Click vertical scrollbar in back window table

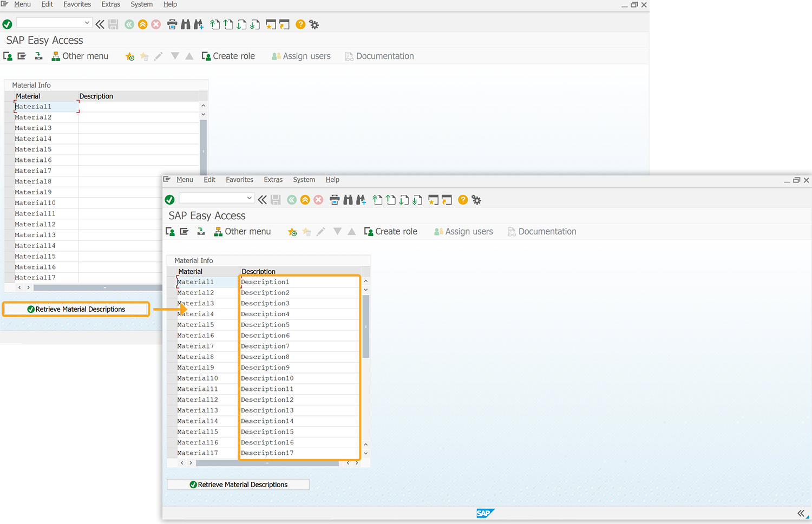[x=204, y=147]
